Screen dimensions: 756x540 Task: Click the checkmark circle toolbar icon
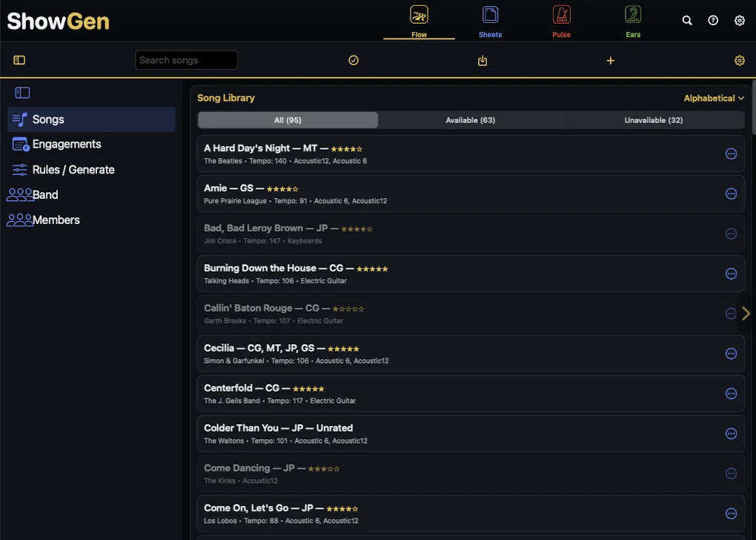point(354,60)
